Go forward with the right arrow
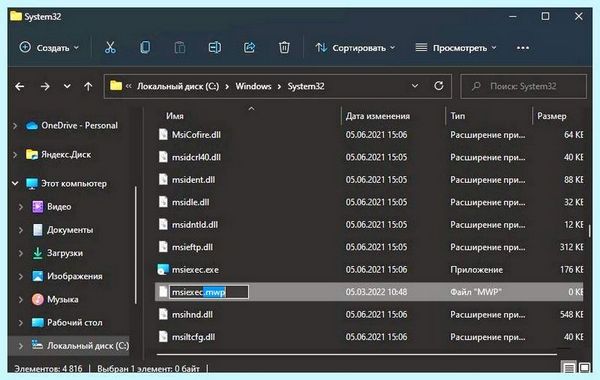Image resolution: width=600 pixels, height=380 pixels. [45, 86]
